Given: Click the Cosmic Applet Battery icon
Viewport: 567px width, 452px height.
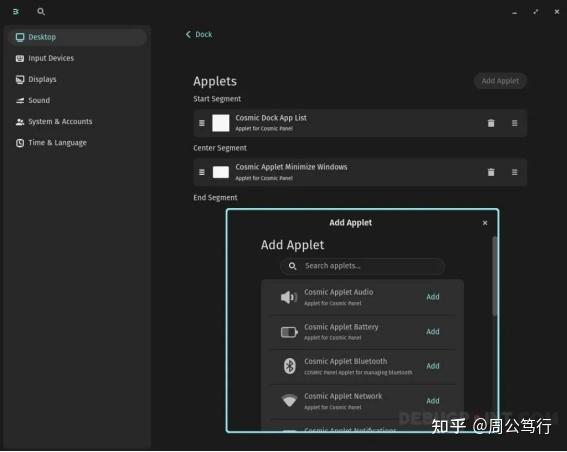Looking at the screenshot, I should 289,332.
